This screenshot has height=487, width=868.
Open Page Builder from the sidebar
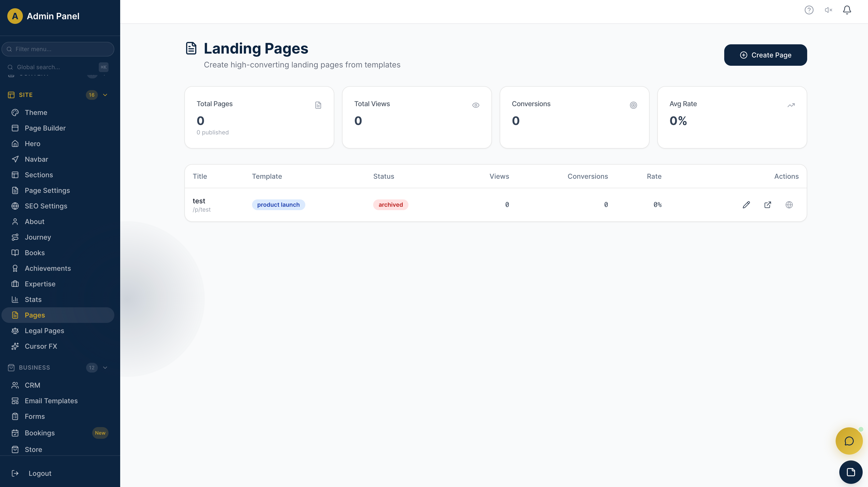pyautogui.click(x=45, y=128)
